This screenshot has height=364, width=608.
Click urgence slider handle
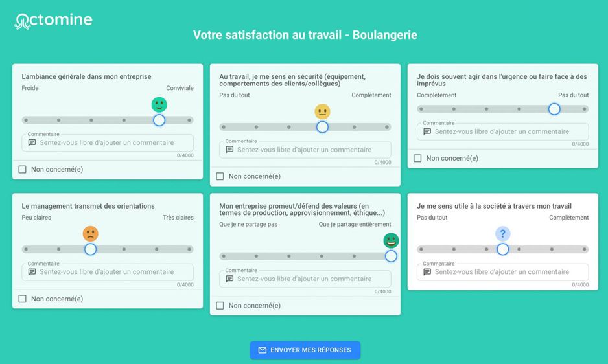click(554, 109)
